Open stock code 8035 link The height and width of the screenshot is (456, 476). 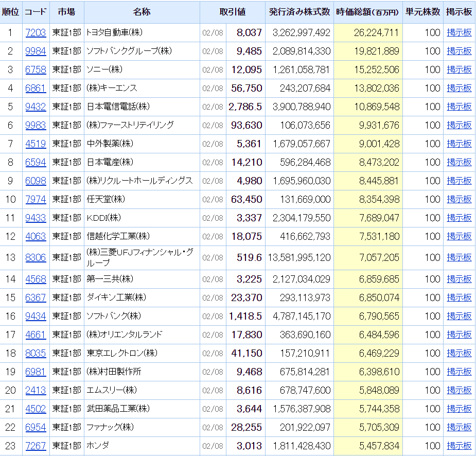click(x=36, y=353)
